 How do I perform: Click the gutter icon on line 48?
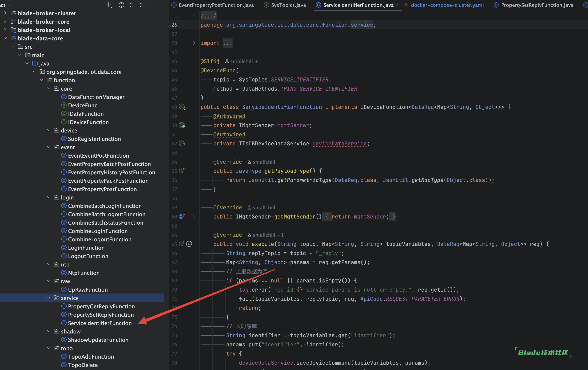point(182,107)
